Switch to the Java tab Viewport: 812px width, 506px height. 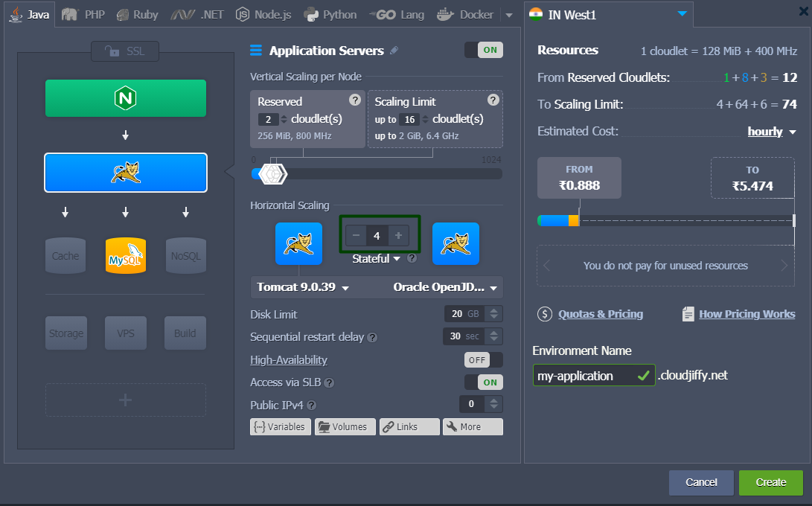[x=30, y=14]
